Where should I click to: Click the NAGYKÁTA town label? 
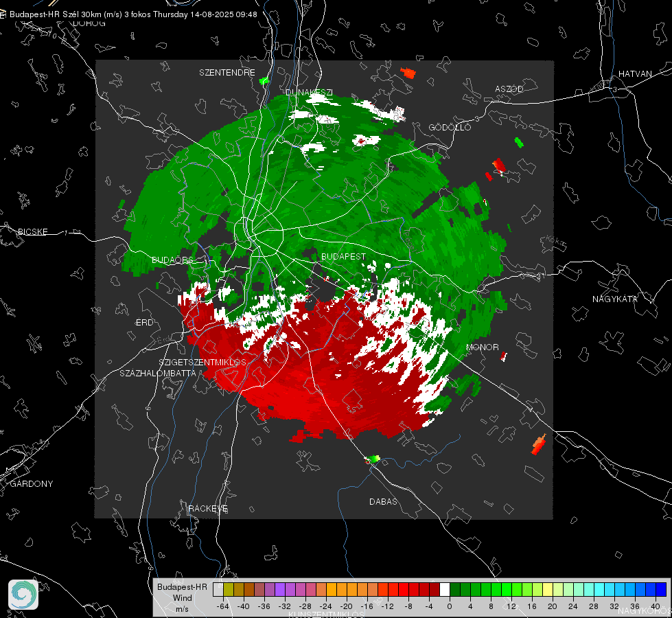pos(614,299)
